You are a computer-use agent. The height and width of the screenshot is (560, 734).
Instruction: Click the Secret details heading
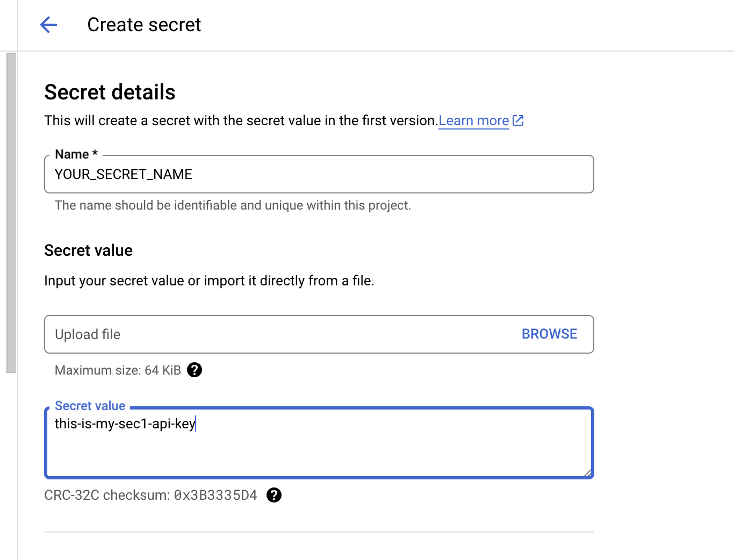coord(110,92)
